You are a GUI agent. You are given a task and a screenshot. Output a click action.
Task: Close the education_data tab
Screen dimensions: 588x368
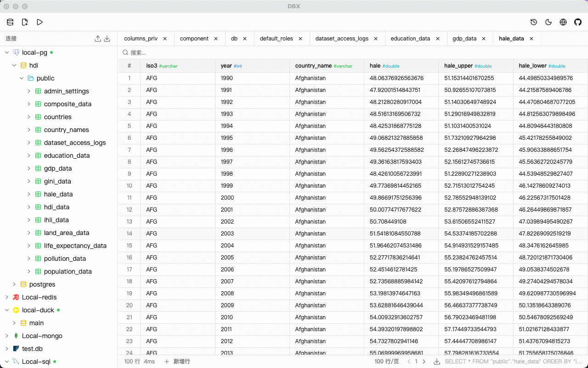[437, 39]
